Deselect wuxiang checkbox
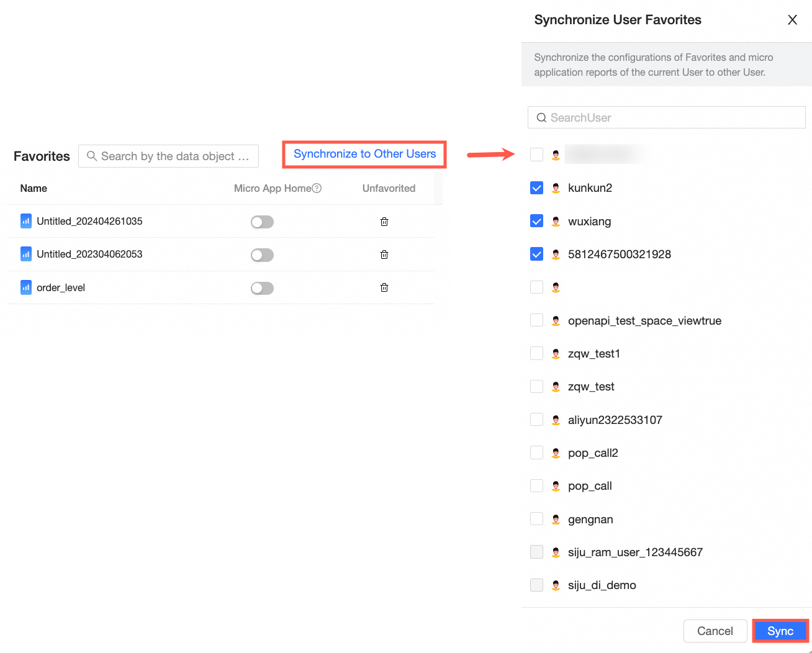The height and width of the screenshot is (653, 812). (537, 221)
